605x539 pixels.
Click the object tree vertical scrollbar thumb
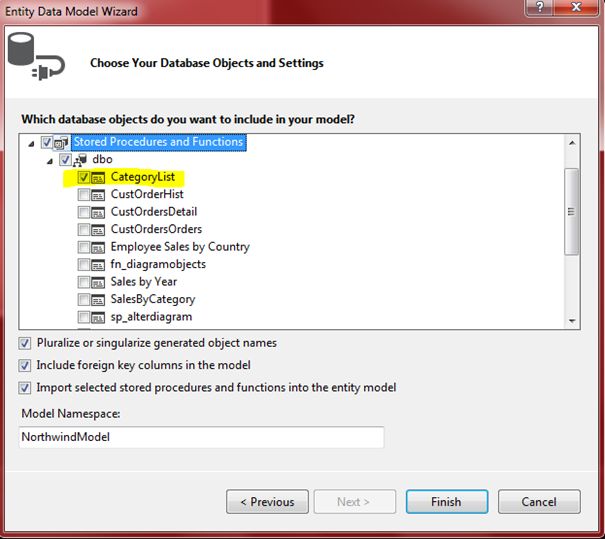click(571, 211)
